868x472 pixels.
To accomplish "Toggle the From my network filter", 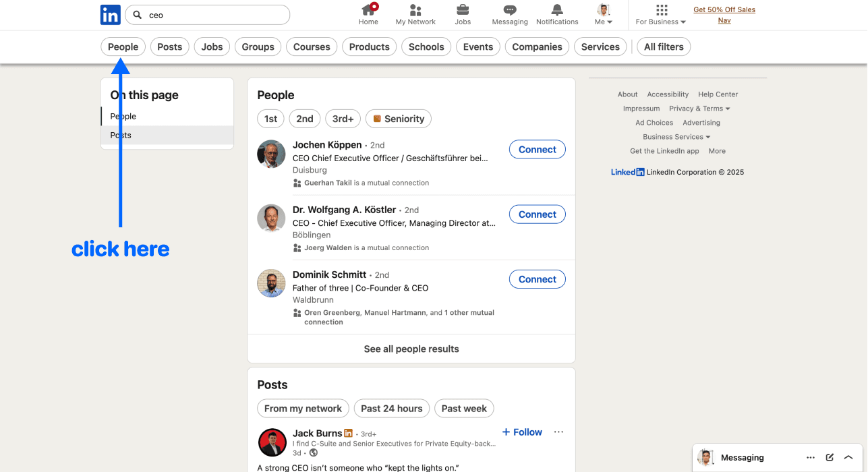I will point(303,408).
